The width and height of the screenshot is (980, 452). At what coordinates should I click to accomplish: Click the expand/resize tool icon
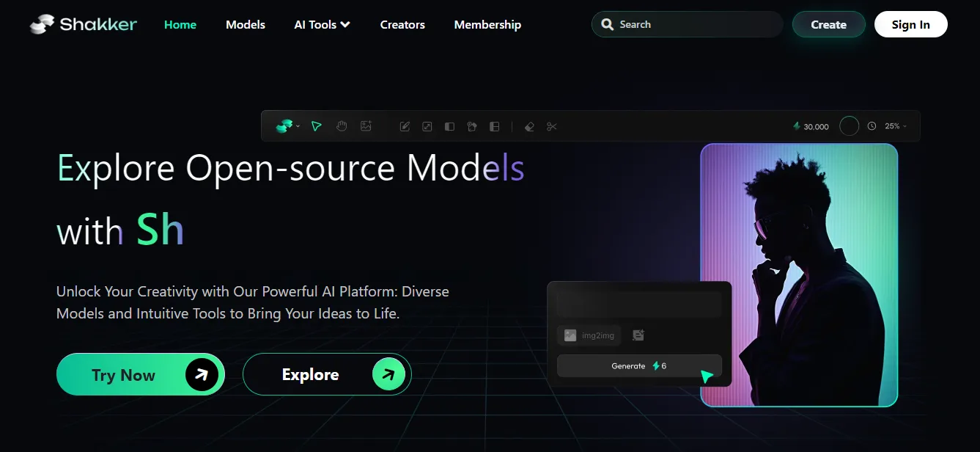pos(427,126)
